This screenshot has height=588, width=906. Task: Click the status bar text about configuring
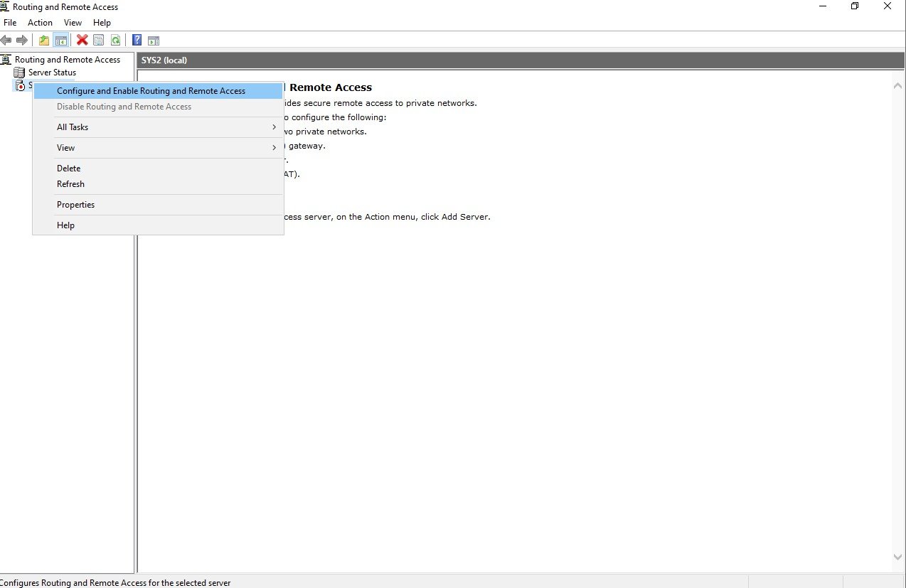[115, 582]
